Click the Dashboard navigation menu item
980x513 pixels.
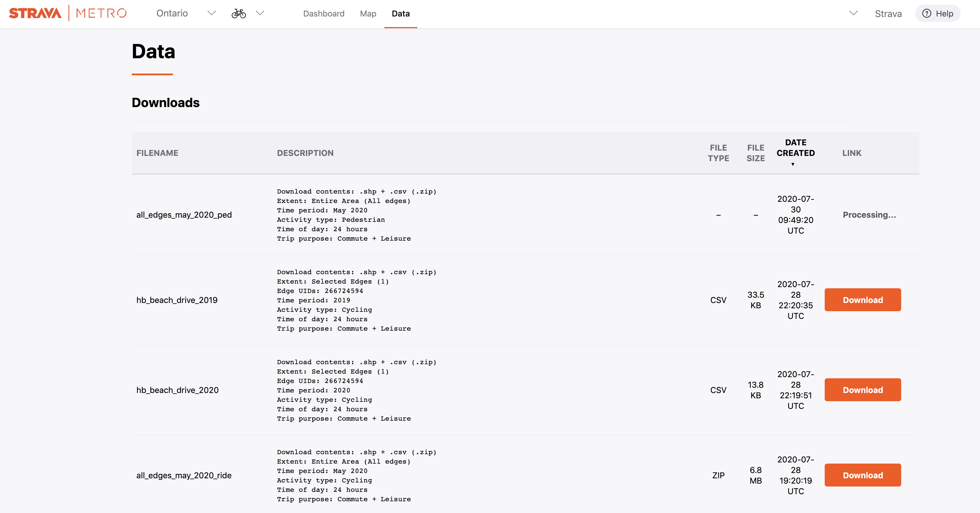click(324, 13)
